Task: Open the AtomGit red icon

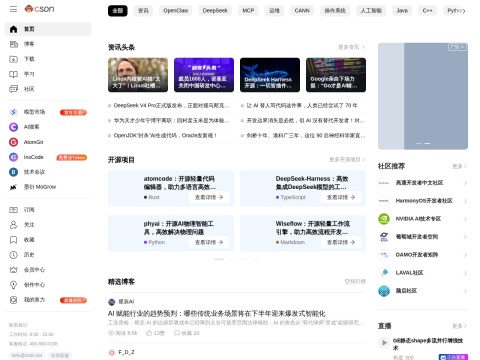Action: tap(13, 142)
